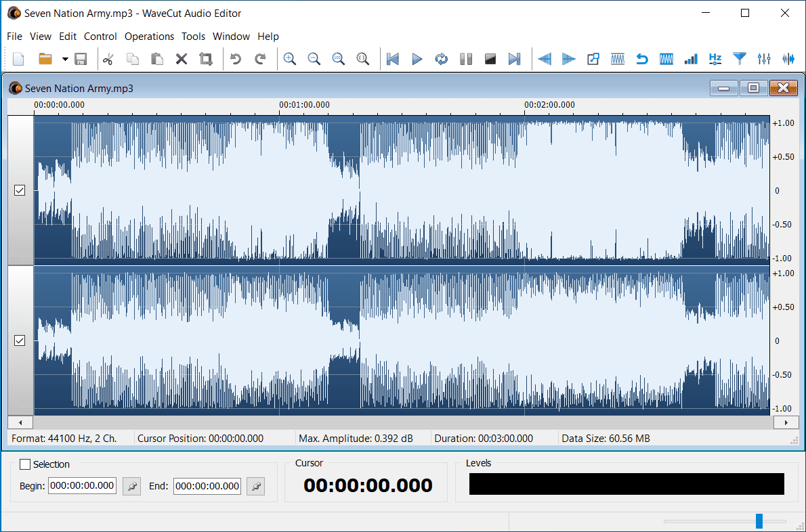Click the End time input field
The image size is (806, 532).
[207, 486]
